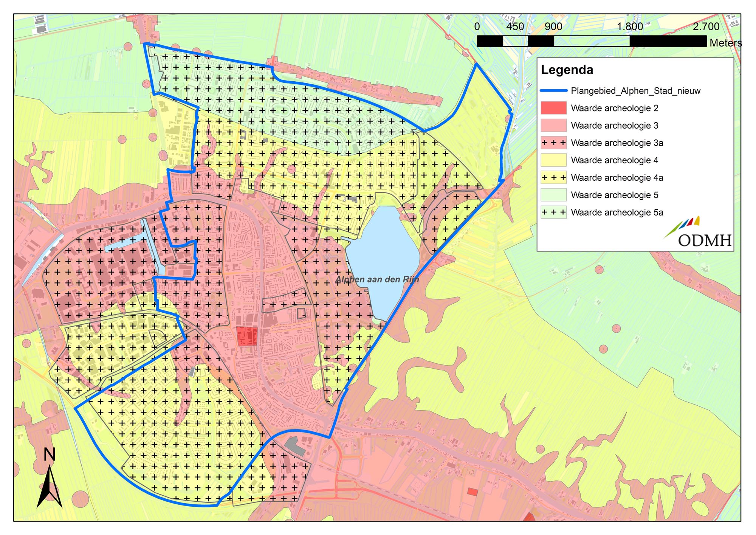The image size is (756, 535).
Task: Click the Waarde archeologie 5a swatch
Action: (x=553, y=212)
